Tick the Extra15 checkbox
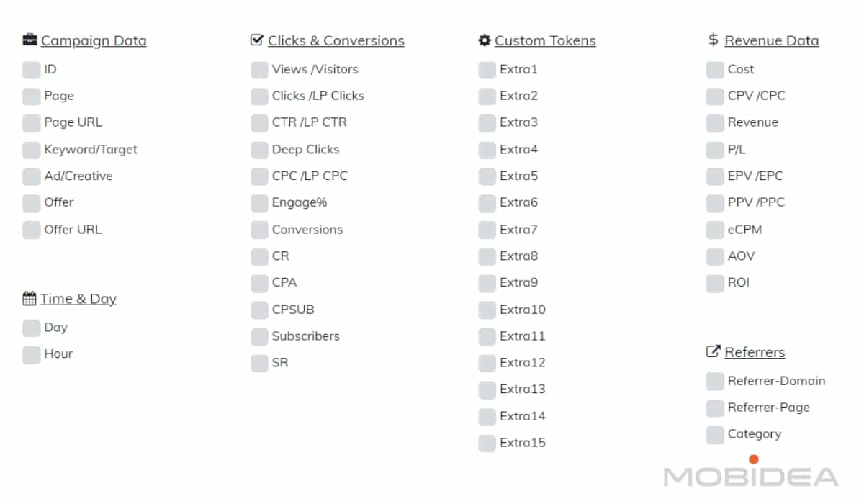This screenshot has width=864, height=504. (x=487, y=443)
